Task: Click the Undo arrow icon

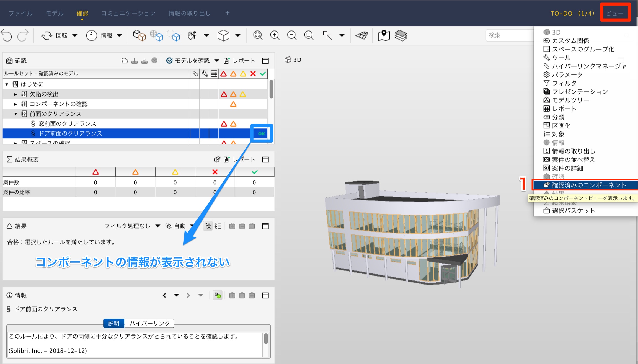Action: [x=7, y=35]
